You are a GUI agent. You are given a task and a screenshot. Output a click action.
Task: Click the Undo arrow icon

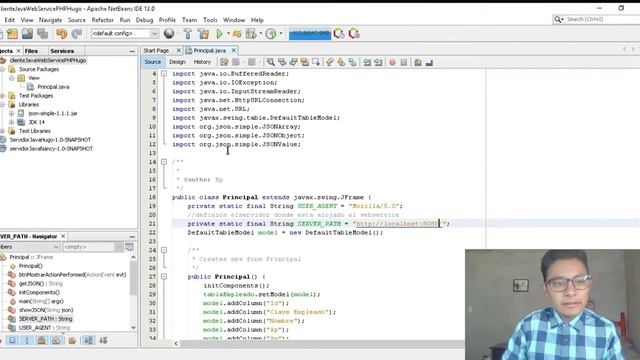pyautogui.click(x=62, y=34)
